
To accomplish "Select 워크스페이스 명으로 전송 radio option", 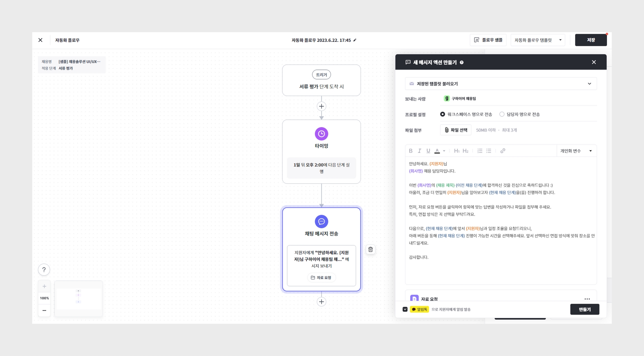I will [x=442, y=114].
